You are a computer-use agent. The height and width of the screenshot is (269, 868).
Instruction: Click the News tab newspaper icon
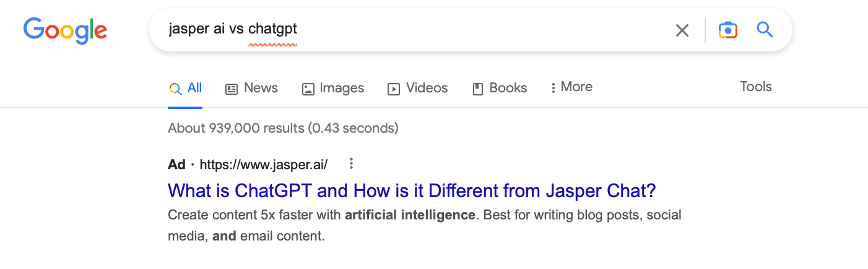[232, 89]
